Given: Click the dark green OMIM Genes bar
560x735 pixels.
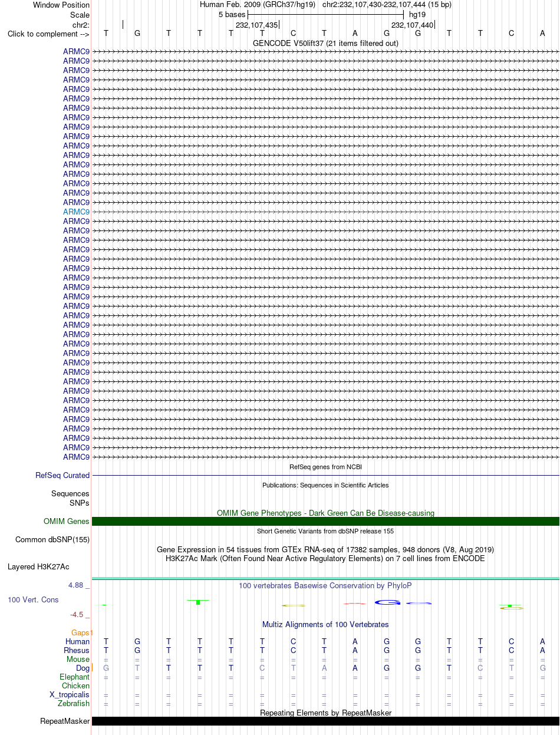Looking at the screenshot, I should (x=325, y=521).
